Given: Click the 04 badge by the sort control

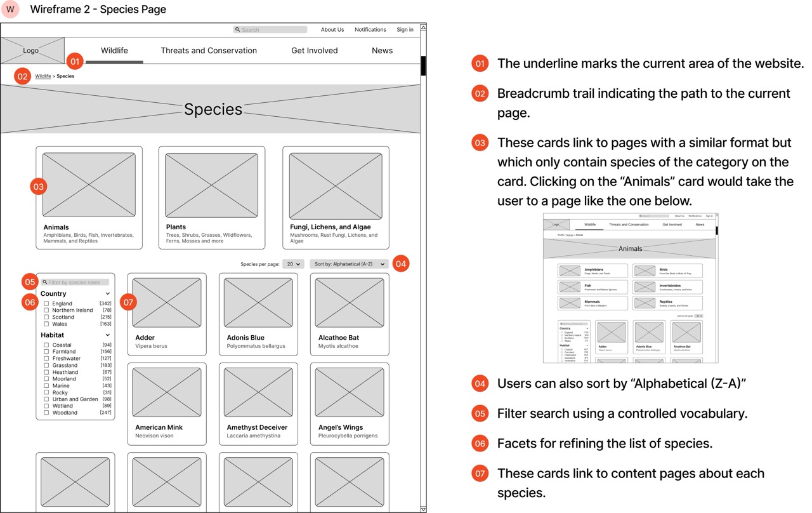Looking at the screenshot, I should point(401,263).
